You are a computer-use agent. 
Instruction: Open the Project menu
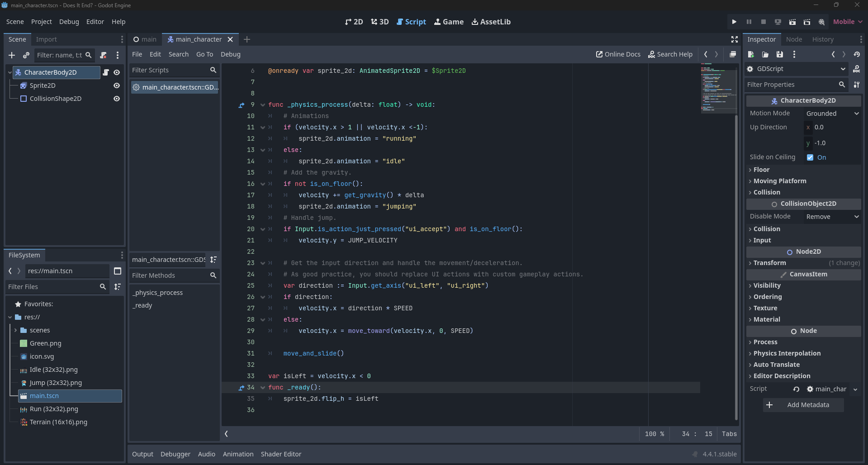(41, 22)
